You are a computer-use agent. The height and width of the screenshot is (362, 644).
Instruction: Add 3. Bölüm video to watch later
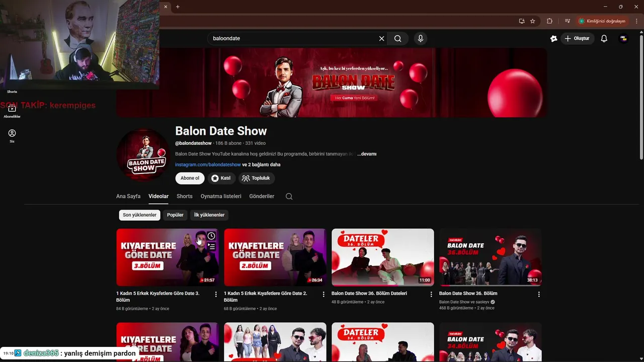211,236
